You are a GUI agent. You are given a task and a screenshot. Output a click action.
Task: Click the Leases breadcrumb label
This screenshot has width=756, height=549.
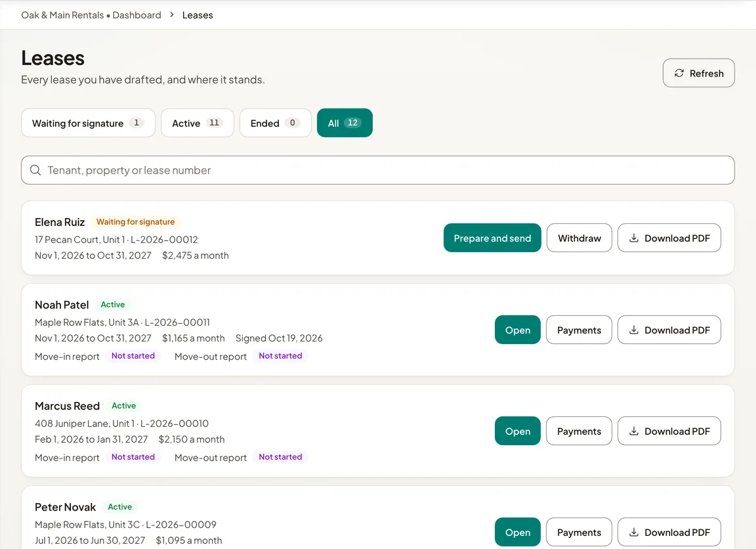pos(198,15)
